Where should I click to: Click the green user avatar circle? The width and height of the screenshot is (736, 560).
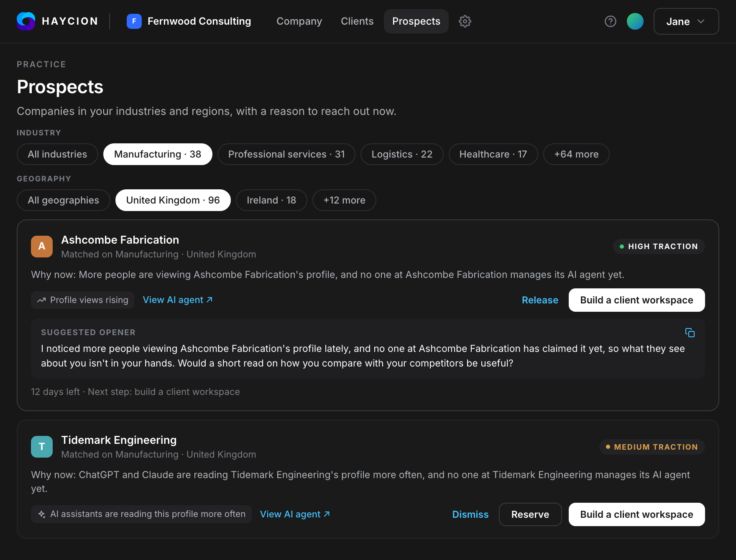pyautogui.click(x=635, y=21)
